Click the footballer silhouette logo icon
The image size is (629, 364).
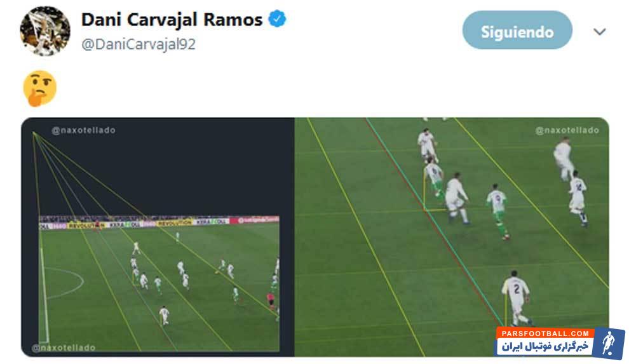click(x=609, y=343)
